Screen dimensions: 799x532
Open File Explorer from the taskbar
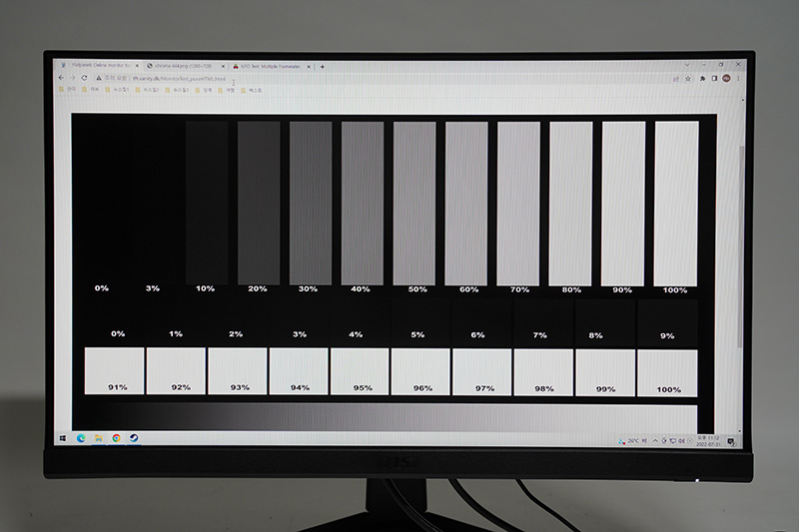tap(98, 438)
